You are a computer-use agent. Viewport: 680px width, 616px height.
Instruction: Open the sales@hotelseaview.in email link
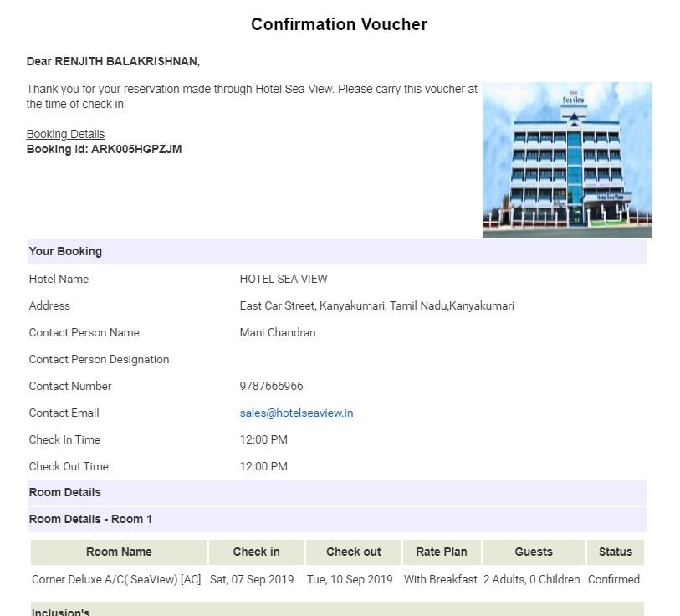pos(296,413)
